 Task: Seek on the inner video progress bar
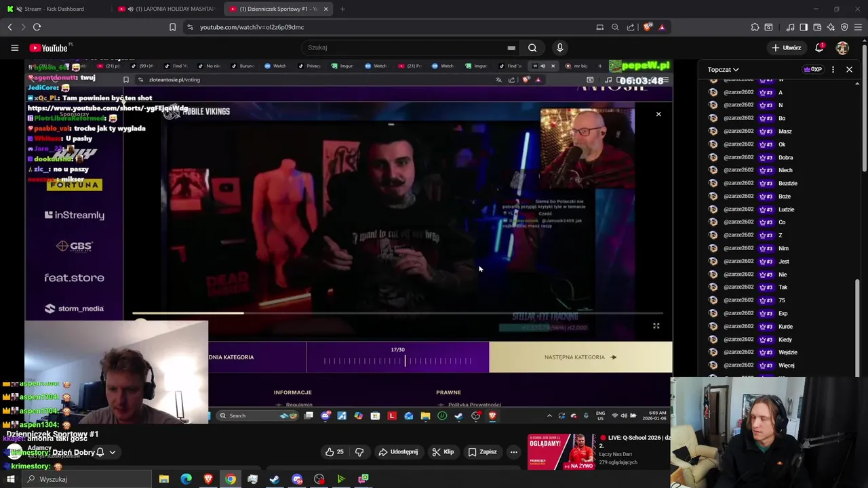[x=397, y=313]
